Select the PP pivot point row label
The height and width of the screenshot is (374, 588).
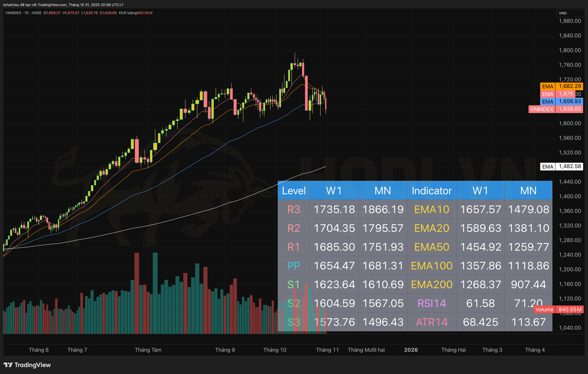pyautogui.click(x=294, y=266)
